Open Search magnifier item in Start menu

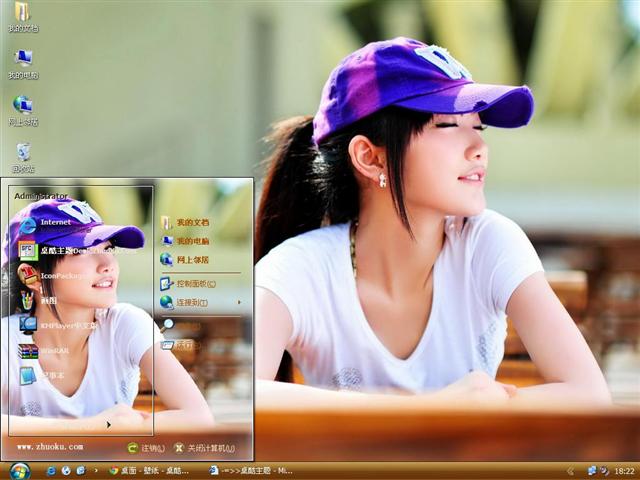pyautogui.click(x=180, y=325)
